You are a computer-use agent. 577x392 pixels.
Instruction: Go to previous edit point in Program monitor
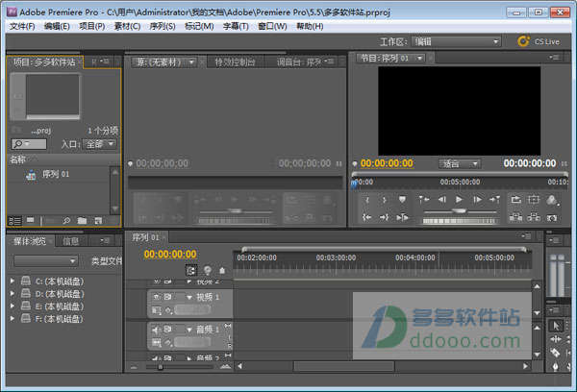point(423,200)
